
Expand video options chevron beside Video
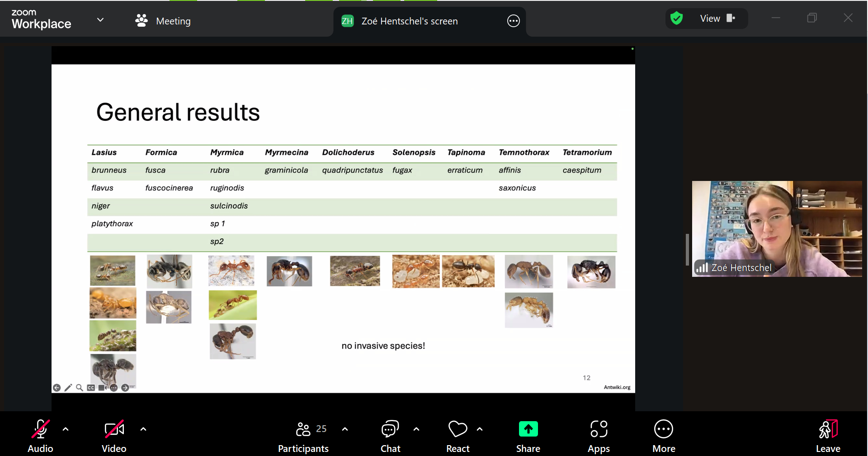pyautogui.click(x=143, y=429)
